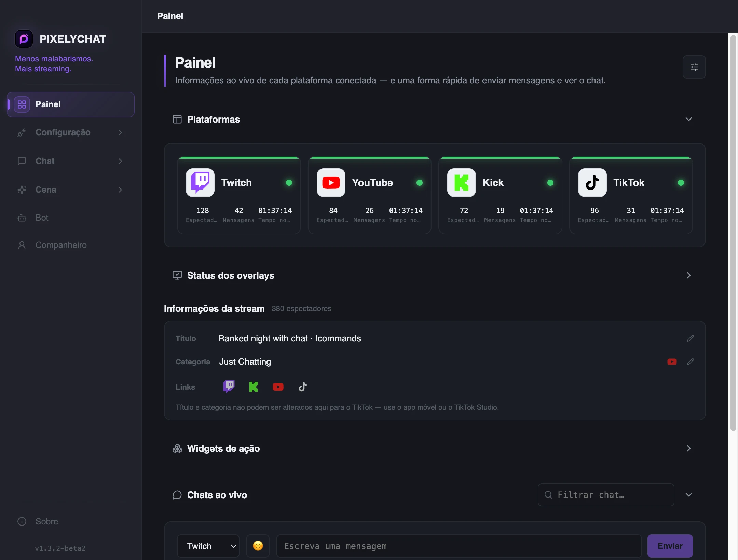This screenshot has height=560, width=738.
Task: Expand the Chat submenu arrow
Action: tap(120, 161)
